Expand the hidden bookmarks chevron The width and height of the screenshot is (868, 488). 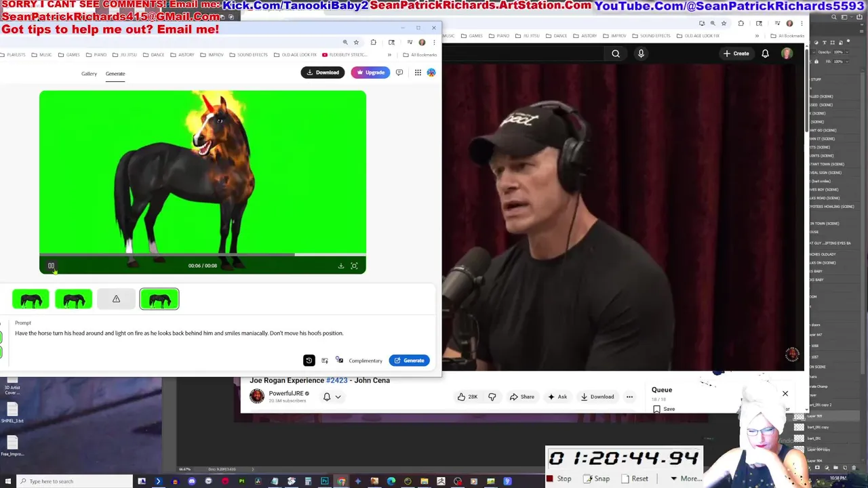[x=389, y=55]
